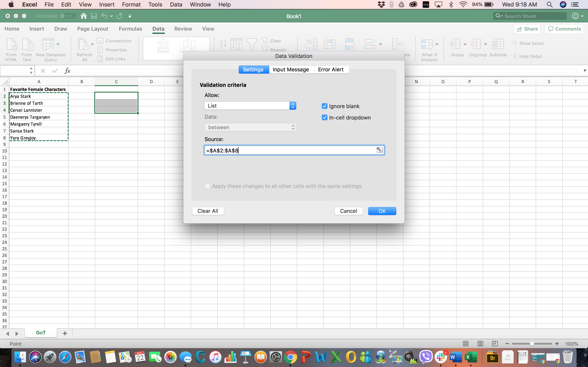The height and width of the screenshot is (367, 588).
Task: Click the range picker icon next to Source
Action: pos(380,150)
